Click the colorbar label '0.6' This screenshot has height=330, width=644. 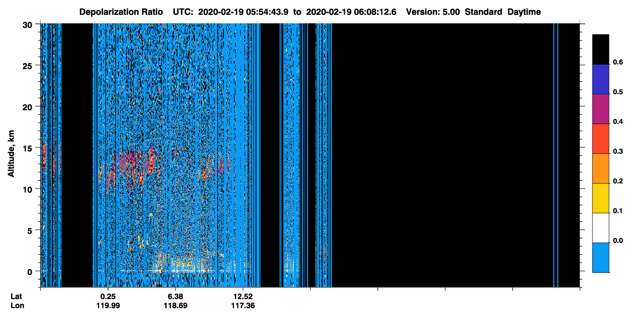[618, 62]
